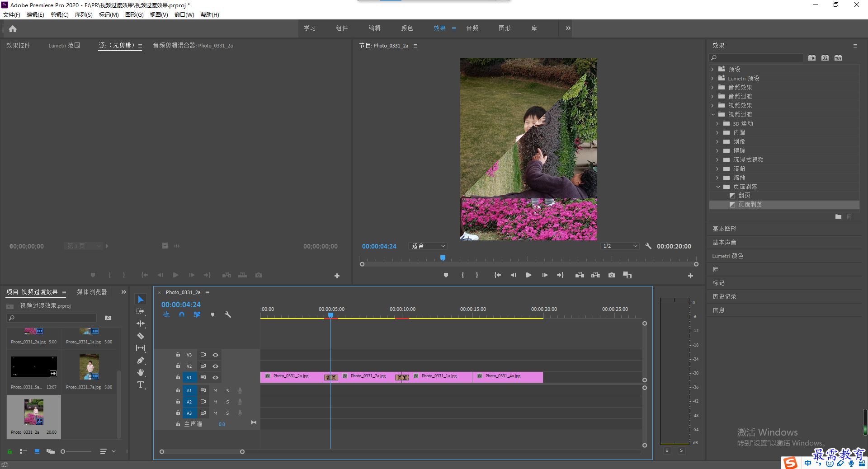The height and width of the screenshot is (469, 868).
Task: Click Export Frame camera icon in Program monitor
Action: click(x=611, y=275)
